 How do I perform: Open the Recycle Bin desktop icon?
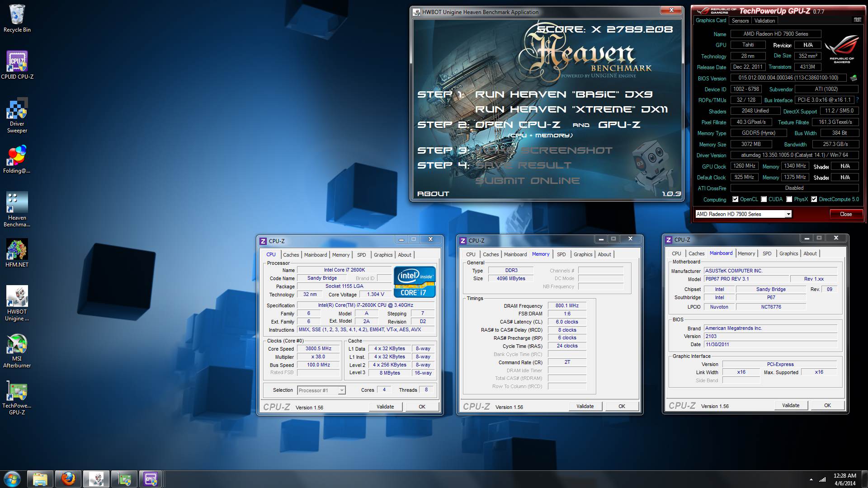click(17, 19)
